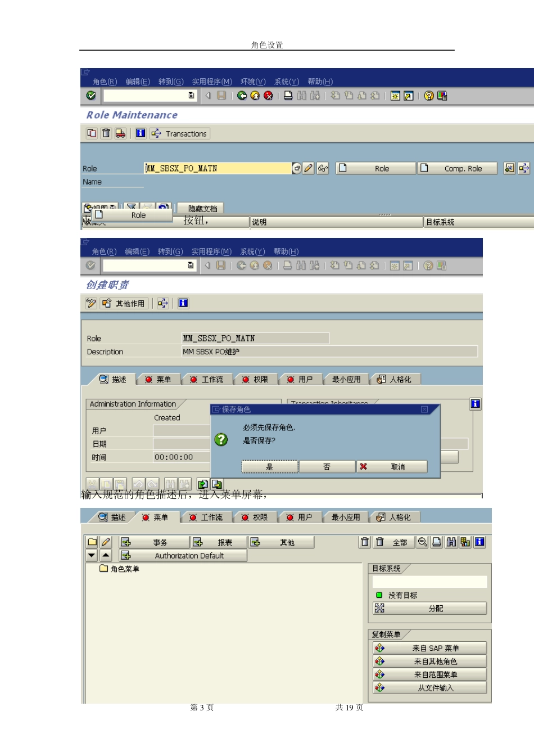534x756 pixels.
Task: Click the green Back arrow in Role Maintenance toolbar
Action: (x=242, y=96)
